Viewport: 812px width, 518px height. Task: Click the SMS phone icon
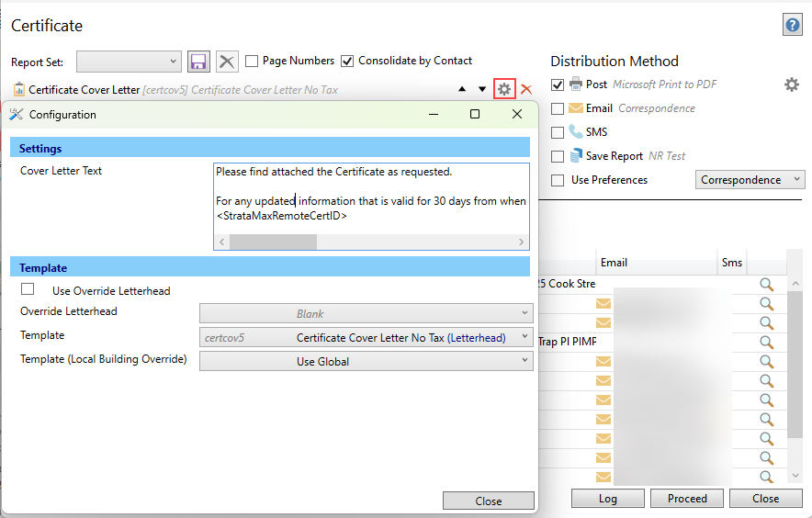point(576,131)
